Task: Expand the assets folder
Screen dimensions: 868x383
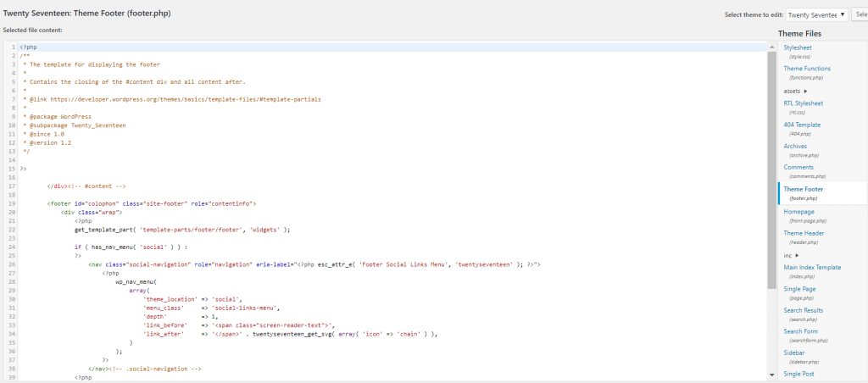Action: 795,91
